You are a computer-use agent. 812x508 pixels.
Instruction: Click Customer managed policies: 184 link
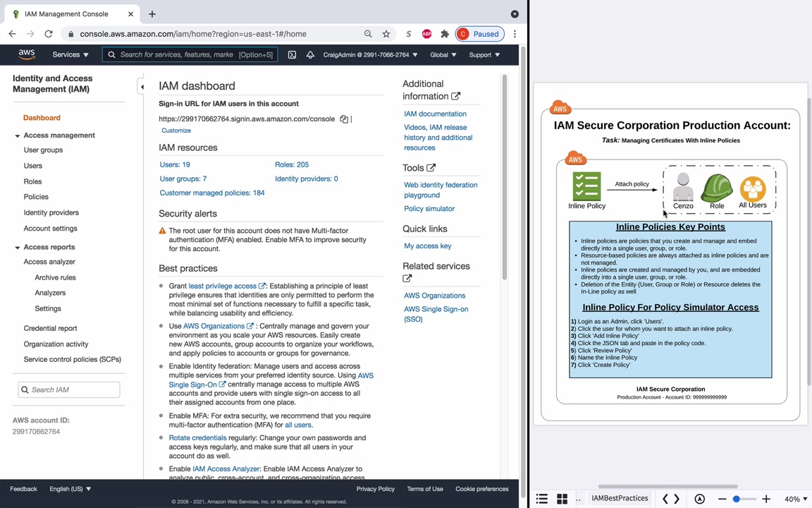(211, 193)
